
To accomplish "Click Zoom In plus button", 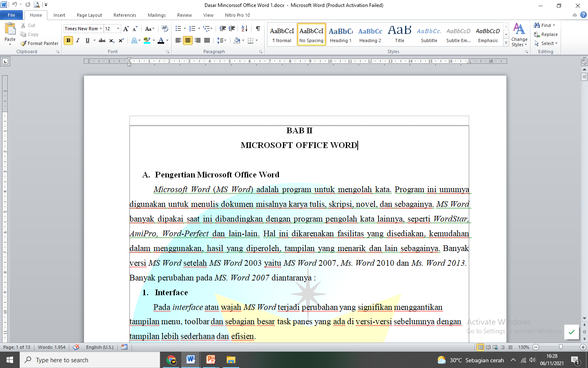I will coord(583,347).
